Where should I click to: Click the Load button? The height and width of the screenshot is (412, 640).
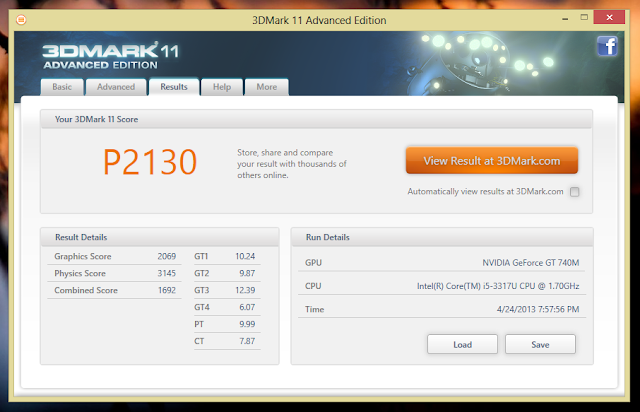462,345
